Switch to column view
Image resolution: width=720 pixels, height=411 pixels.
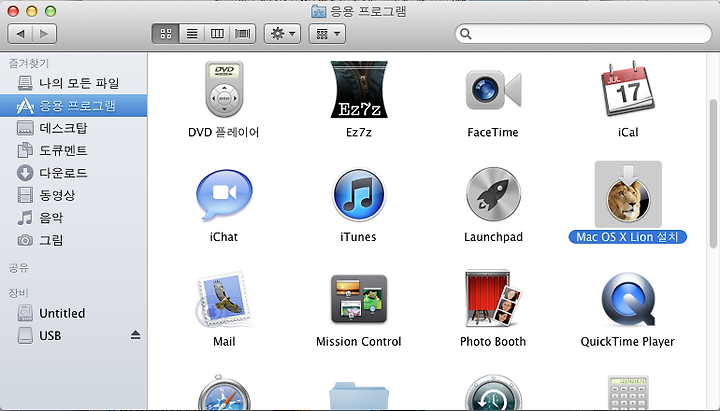tap(217, 34)
